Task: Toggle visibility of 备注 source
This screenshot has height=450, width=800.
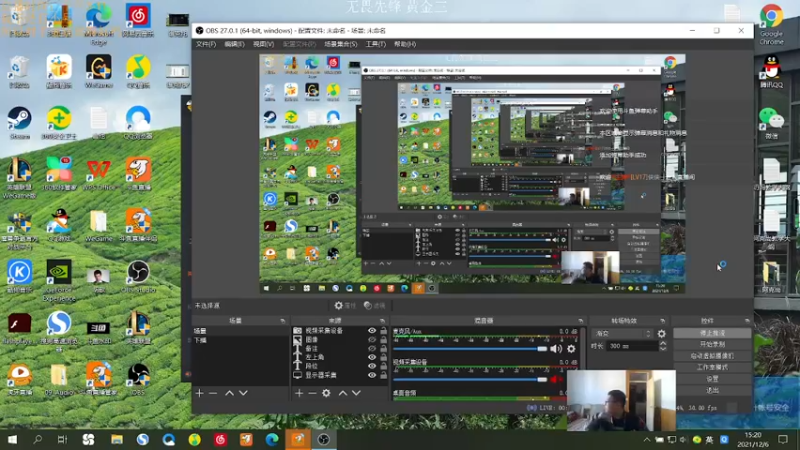Action: pos(372,348)
